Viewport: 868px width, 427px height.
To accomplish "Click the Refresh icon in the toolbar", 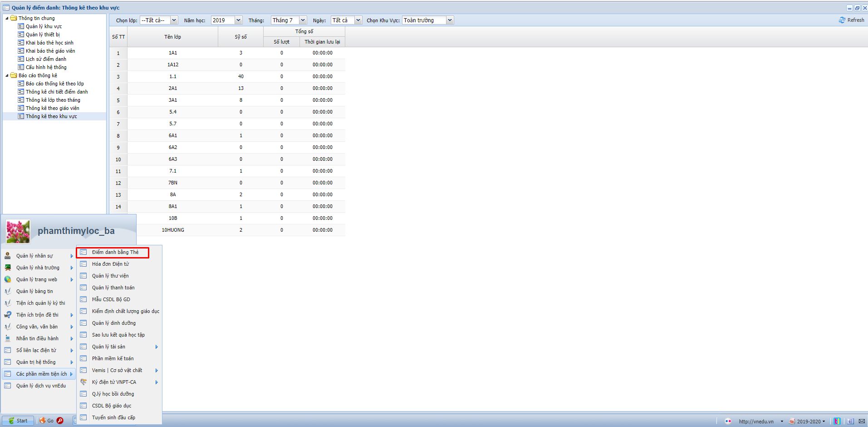I will pos(842,20).
